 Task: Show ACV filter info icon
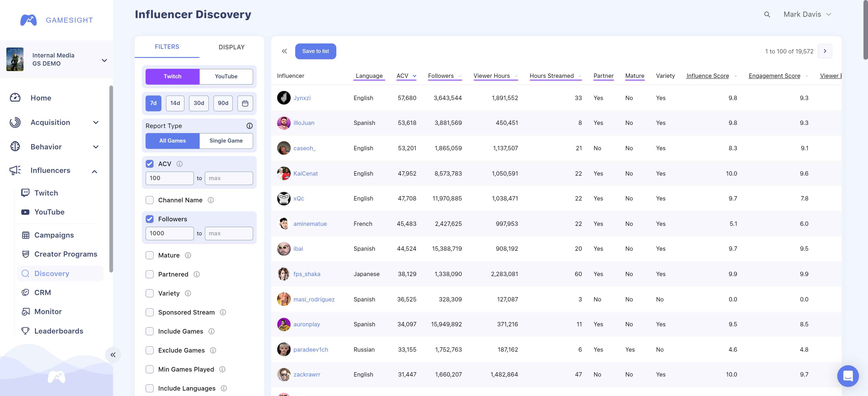180,164
